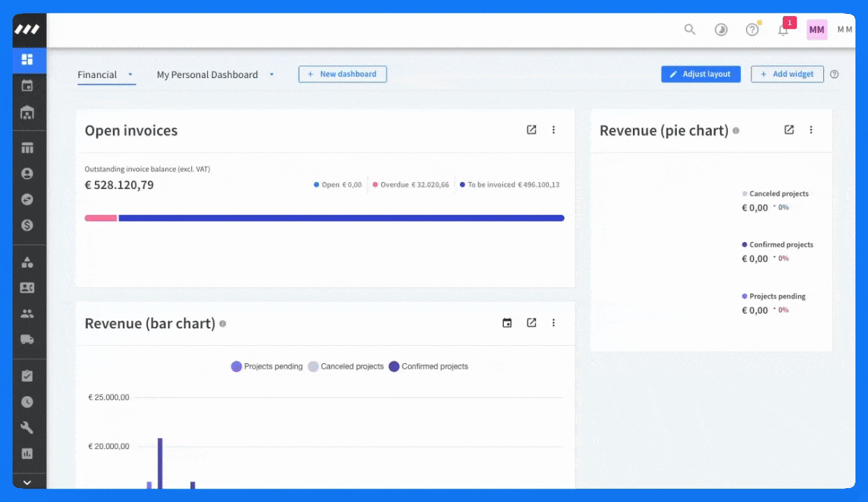
Task: Click the contact-card icon in the sidebar
Action: (28, 288)
